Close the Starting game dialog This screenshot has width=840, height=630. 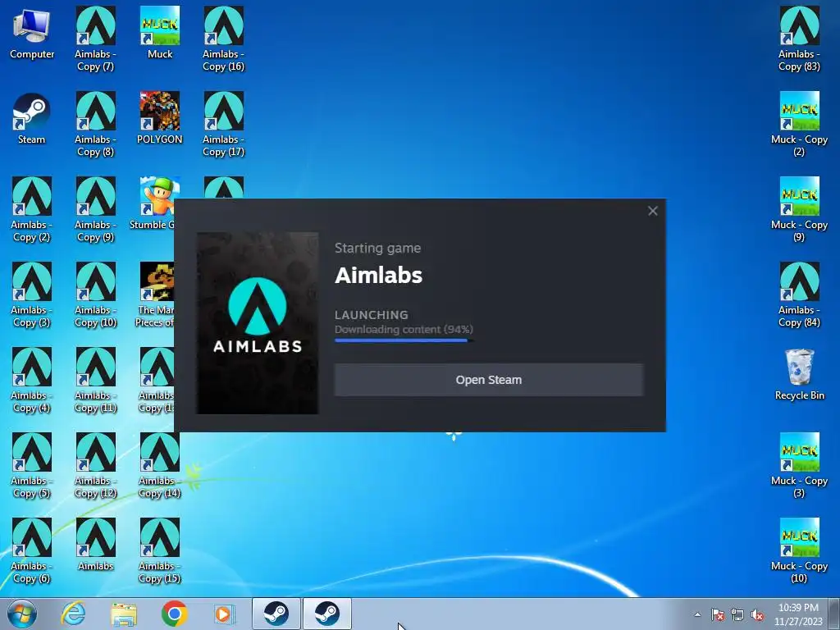[652, 211]
